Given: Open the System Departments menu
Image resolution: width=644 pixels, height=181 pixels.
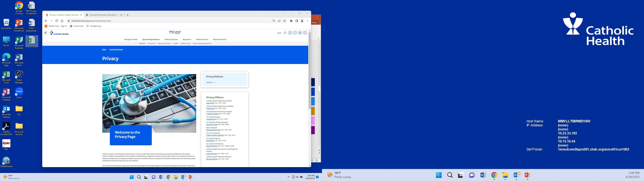Looking at the screenshot, I should 151,40.
